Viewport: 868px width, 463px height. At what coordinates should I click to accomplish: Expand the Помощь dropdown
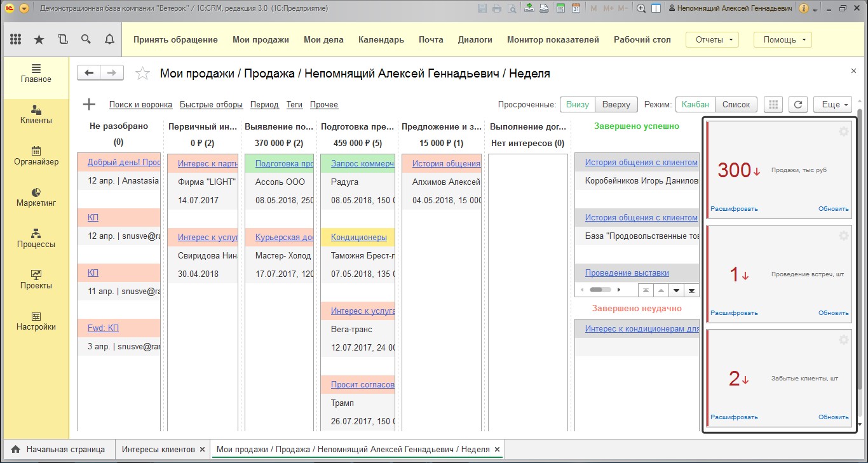click(783, 39)
